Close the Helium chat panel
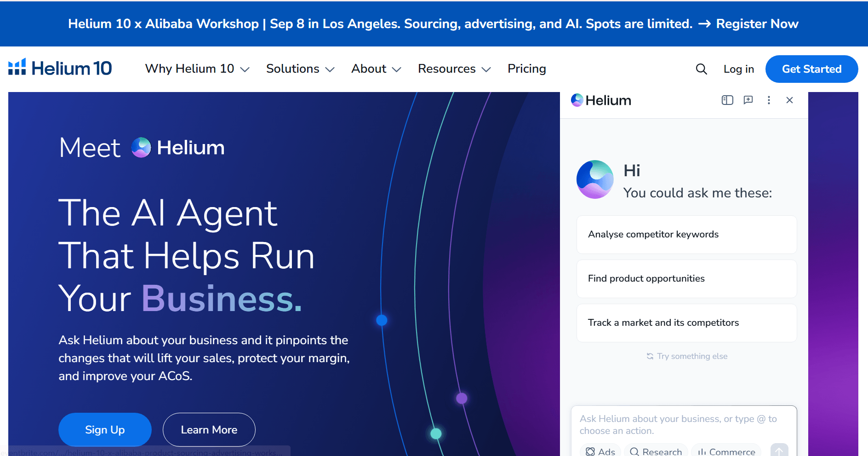Image resolution: width=868 pixels, height=456 pixels. tap(789, 100)
